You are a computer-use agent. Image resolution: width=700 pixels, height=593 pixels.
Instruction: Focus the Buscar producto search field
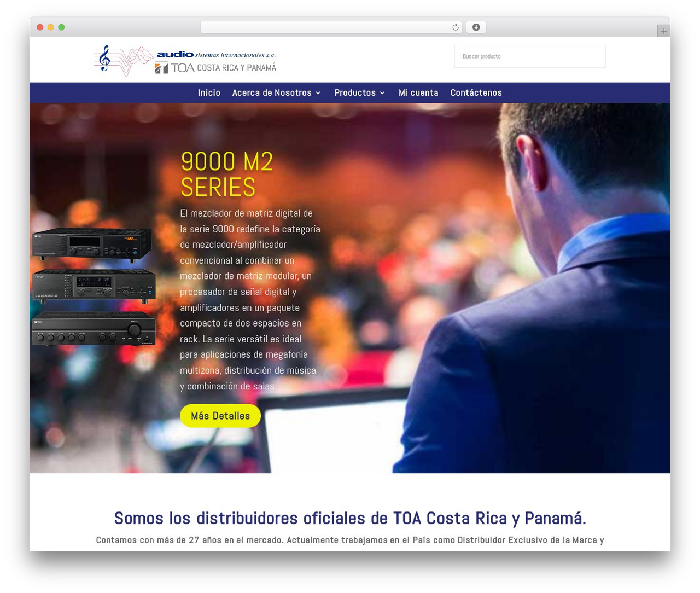click(x=530, y=56)
